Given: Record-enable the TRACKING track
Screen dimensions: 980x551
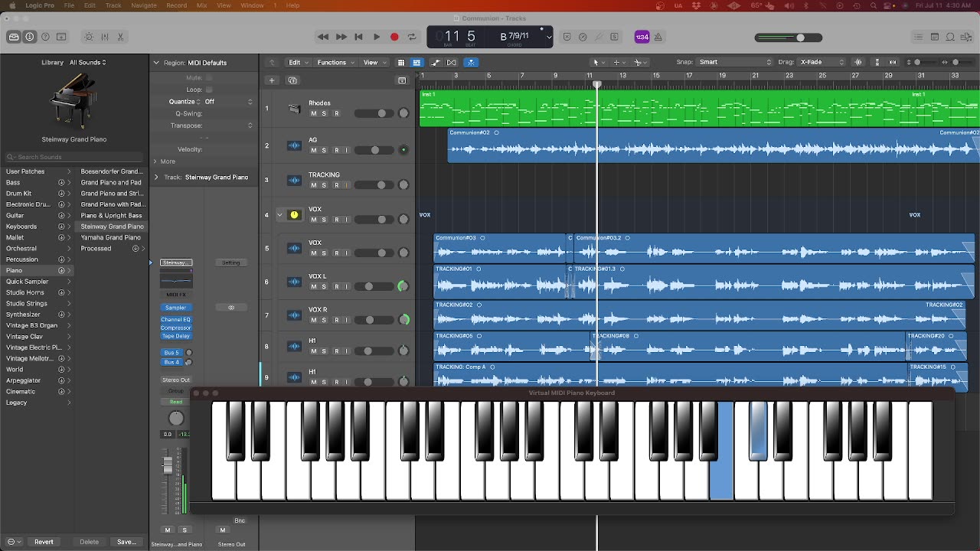Looking at the screenshot, I should (336, 185).
